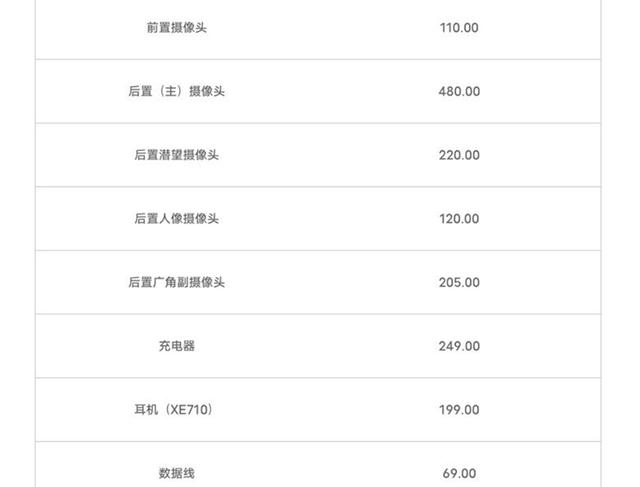Select the 480.00 price value

459,91
